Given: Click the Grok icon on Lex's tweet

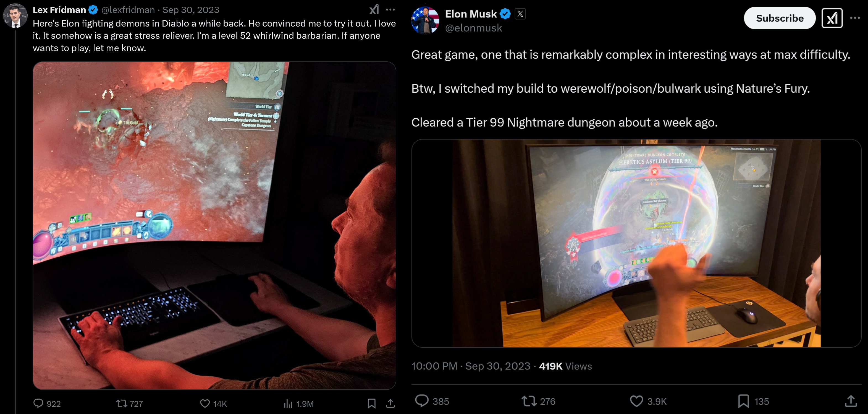Looking at the screenshot, I should [x=374, y=9].
